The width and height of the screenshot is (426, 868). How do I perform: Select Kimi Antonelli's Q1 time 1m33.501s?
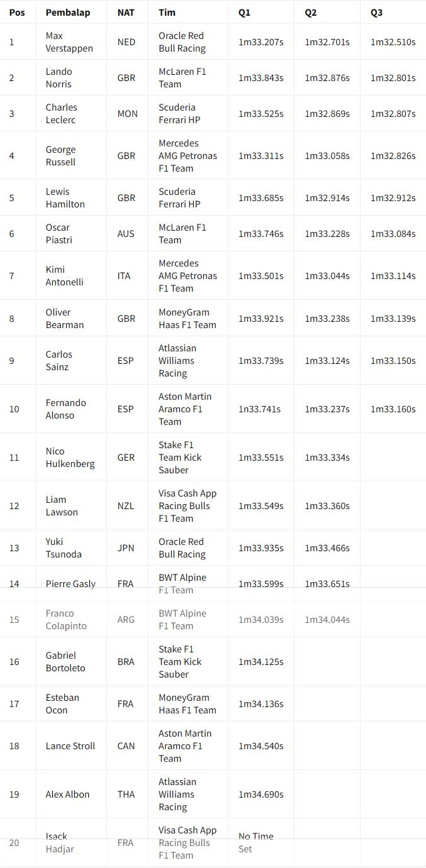pos(261,276)
